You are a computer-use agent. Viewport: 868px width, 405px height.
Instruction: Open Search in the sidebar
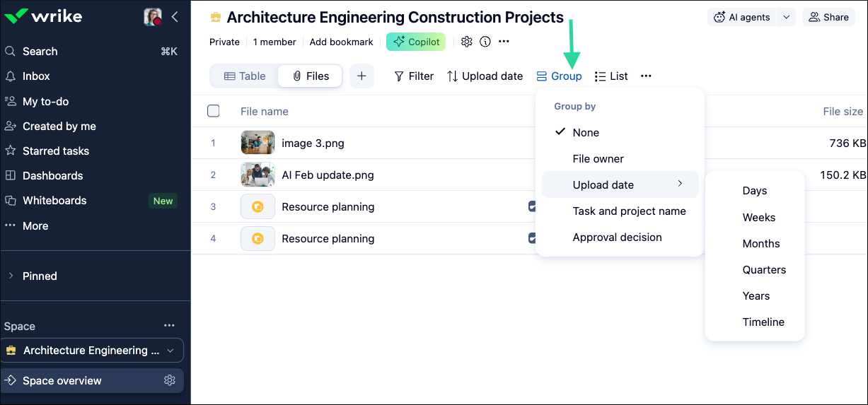[x=40, y=51]
